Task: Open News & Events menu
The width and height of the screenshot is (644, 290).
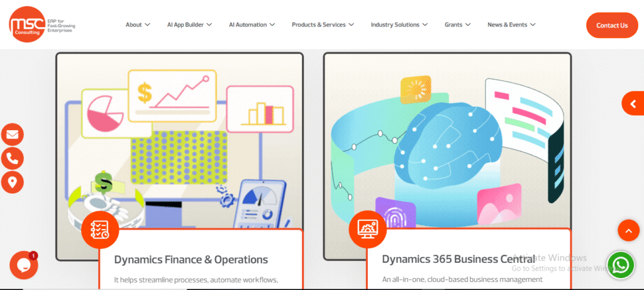Action: tap(511, 25)
